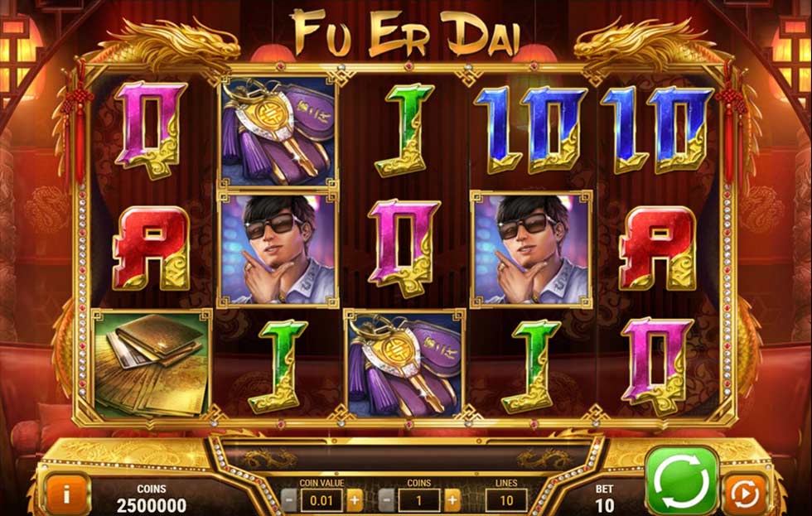Click the gold bars symbol on the first reel
This screenshot has width=812, height=516.
coord(151,364)
